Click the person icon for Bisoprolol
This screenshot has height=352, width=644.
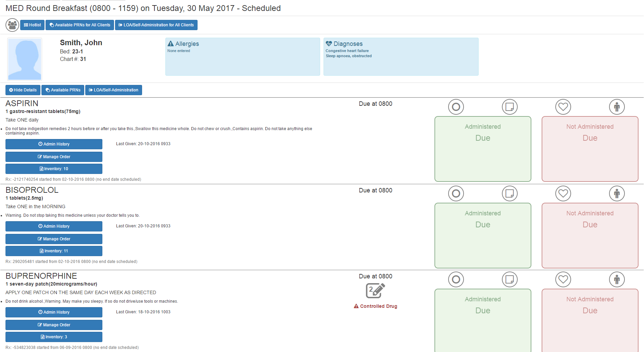(x=617, y=194)
